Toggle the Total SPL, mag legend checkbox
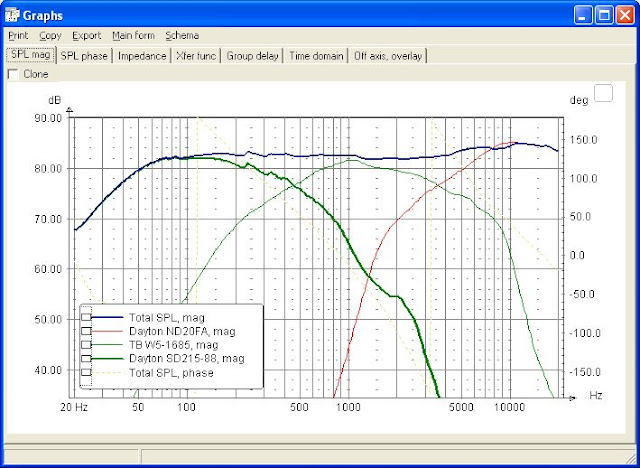 point(87,318)
